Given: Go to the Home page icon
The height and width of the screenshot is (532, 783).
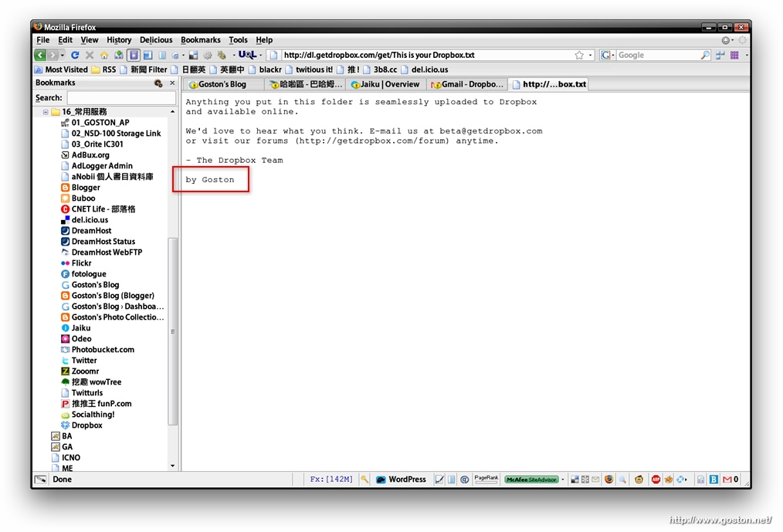Looking at the screenshot, I should tap(104, 55).
